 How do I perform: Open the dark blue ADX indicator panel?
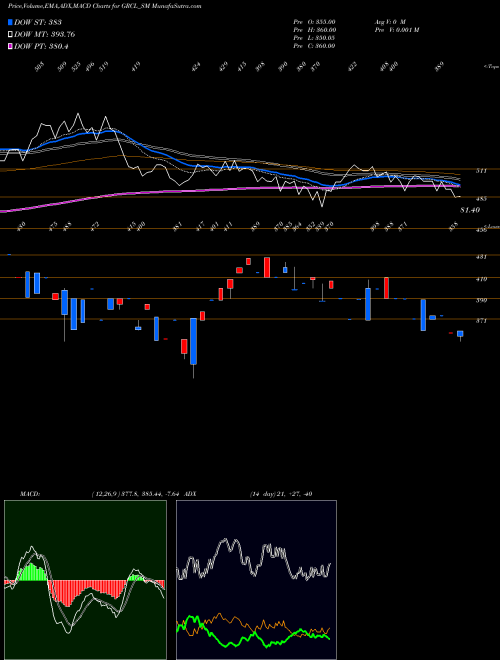pyautogui.click(x=256, y=580)
